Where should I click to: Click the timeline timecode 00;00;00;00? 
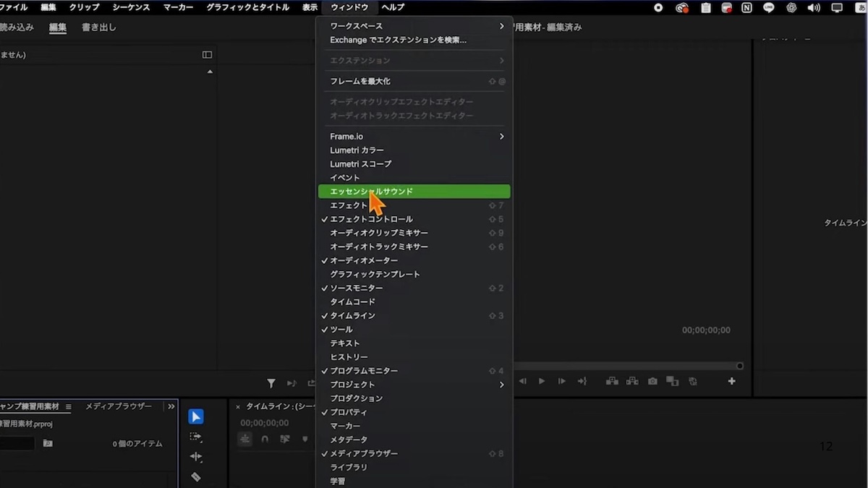click(265, 423)
